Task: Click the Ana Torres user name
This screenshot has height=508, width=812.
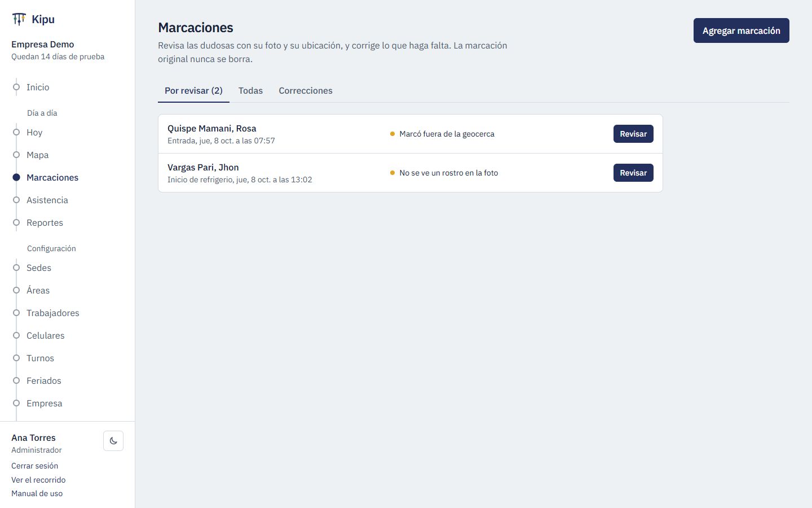Action: 33,437
